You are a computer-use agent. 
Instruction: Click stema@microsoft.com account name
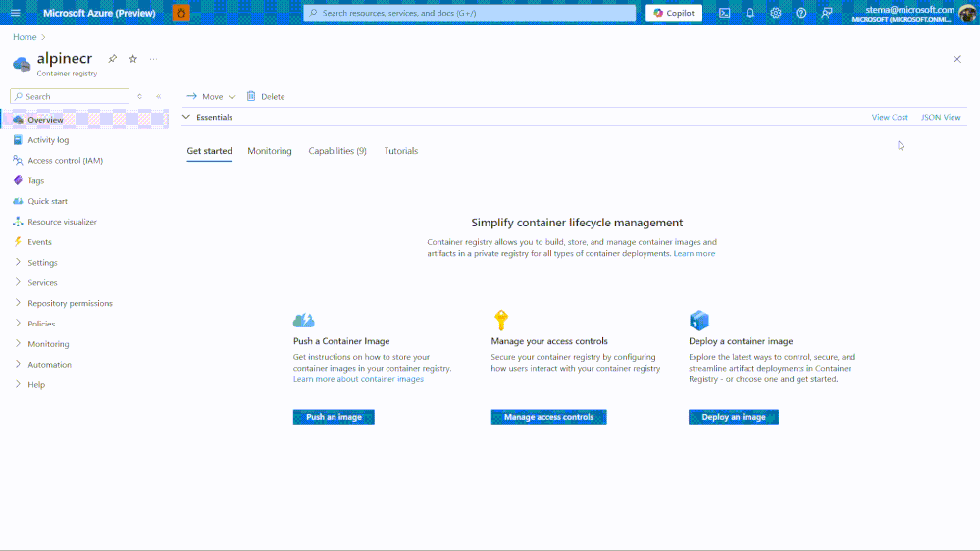909,10
